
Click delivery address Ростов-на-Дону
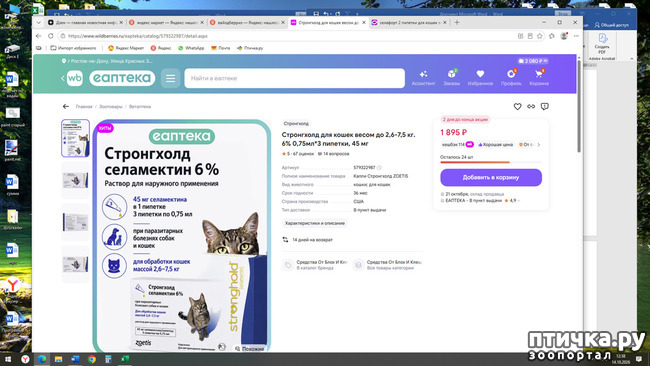click(x=107, y=61)
